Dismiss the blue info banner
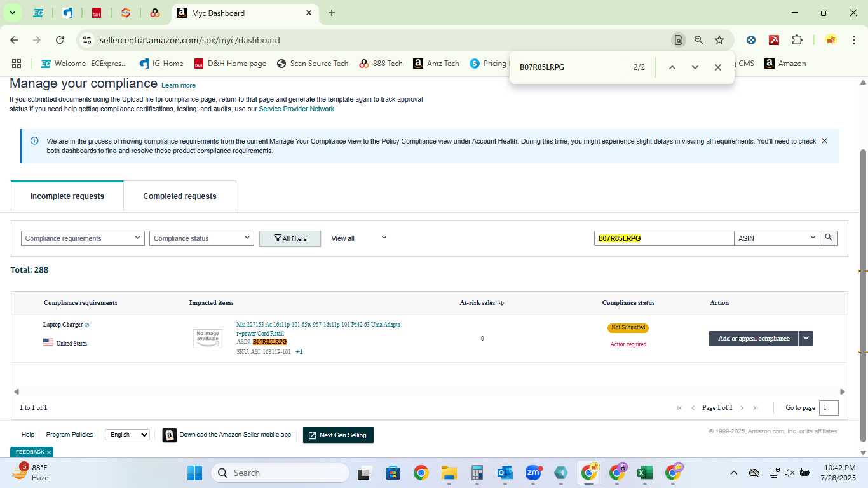868x488 pixels. [x=824, y=140]
